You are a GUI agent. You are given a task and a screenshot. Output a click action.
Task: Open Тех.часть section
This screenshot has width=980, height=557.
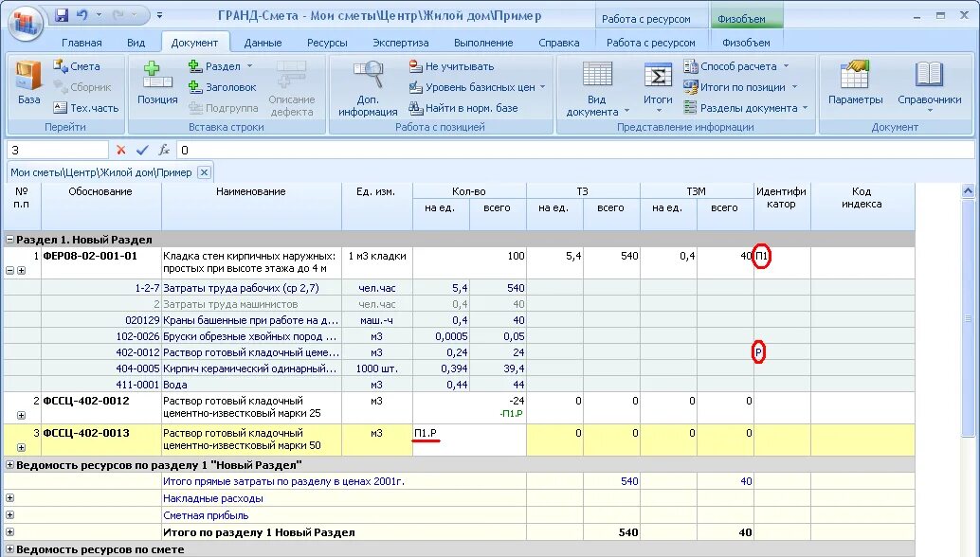click(85, 107)
